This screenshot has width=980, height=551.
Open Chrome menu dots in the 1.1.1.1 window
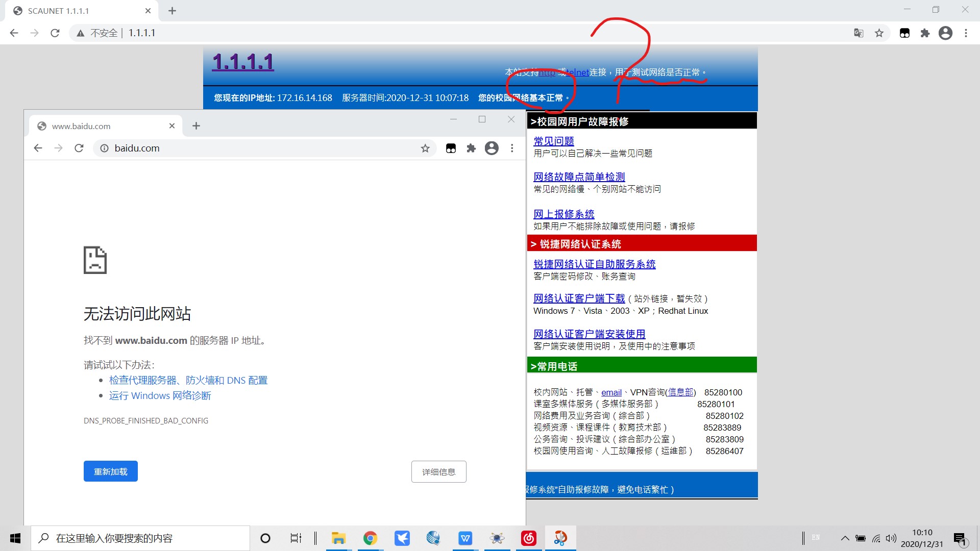click(966, 33)
